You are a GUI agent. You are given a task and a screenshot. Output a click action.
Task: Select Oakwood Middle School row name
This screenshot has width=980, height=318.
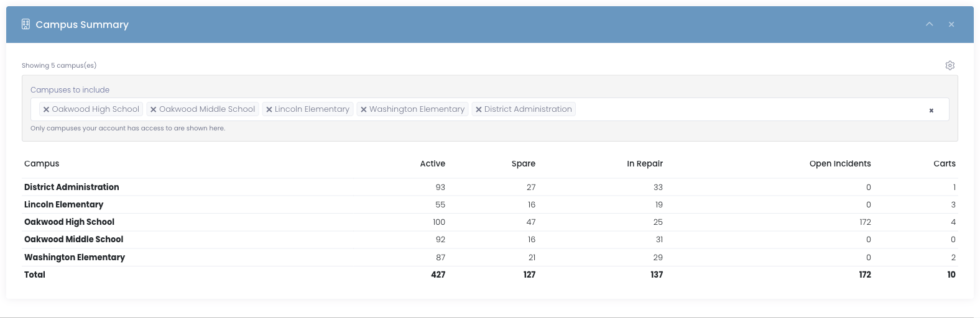73,239
